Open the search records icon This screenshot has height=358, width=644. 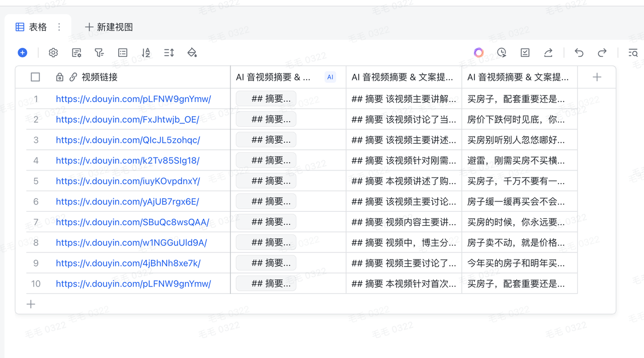[633, 53]
